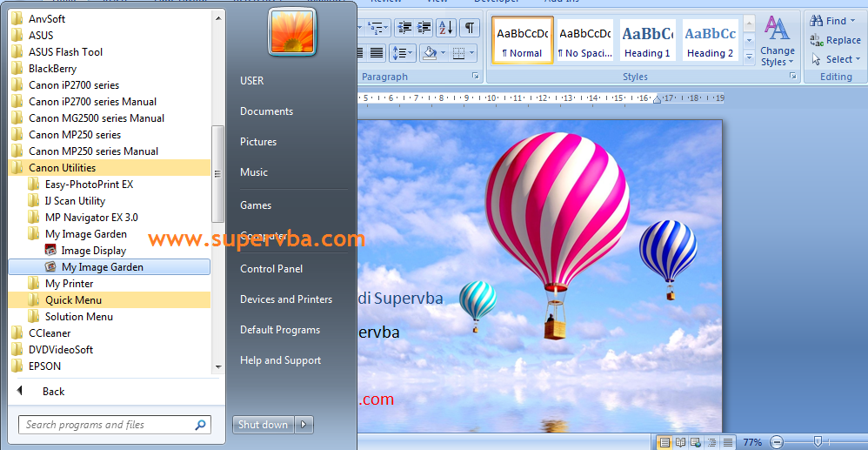Click the CCleaner folder icon
The width and height of the screenshot is (868, 450).
coord(17,333)
